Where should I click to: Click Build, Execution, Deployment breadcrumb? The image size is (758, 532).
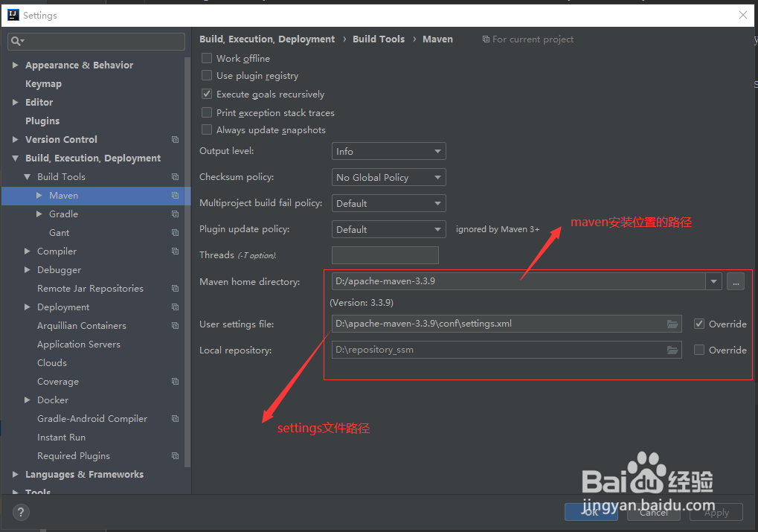point(267,39)
